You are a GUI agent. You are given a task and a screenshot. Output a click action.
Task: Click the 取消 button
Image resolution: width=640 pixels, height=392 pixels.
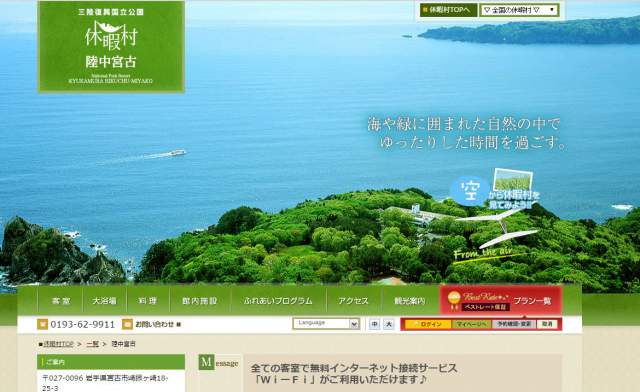tap(547, 324)
